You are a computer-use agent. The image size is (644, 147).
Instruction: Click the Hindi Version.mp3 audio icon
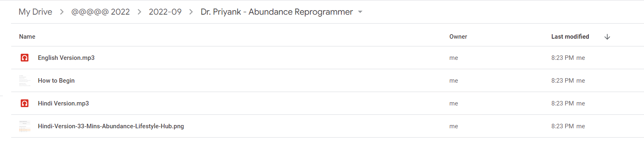25,103
